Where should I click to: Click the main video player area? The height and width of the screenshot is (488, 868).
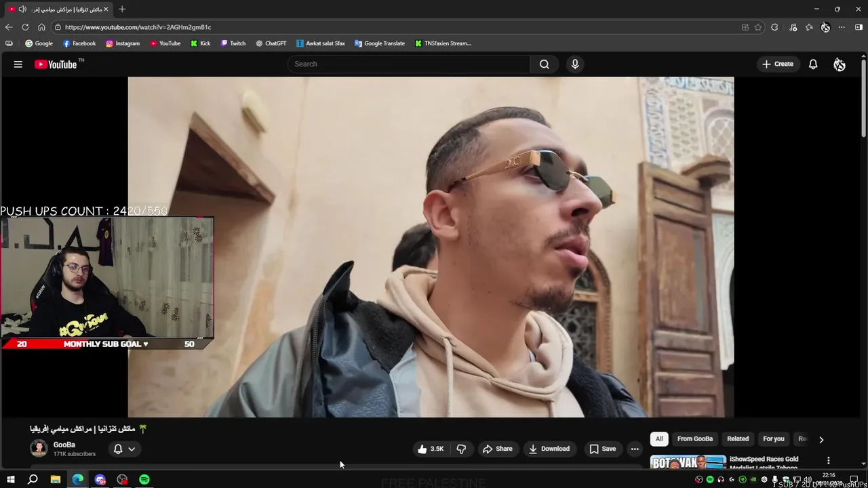click(x=431, y=247)
